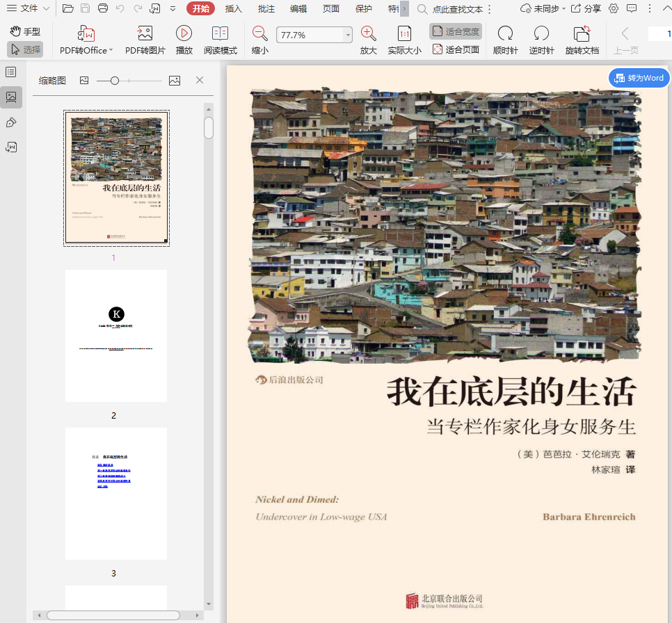Viewport: 672px width, 623px height.
Task: Select the 手型 hand tool
Action: click(x=25, y=31)
